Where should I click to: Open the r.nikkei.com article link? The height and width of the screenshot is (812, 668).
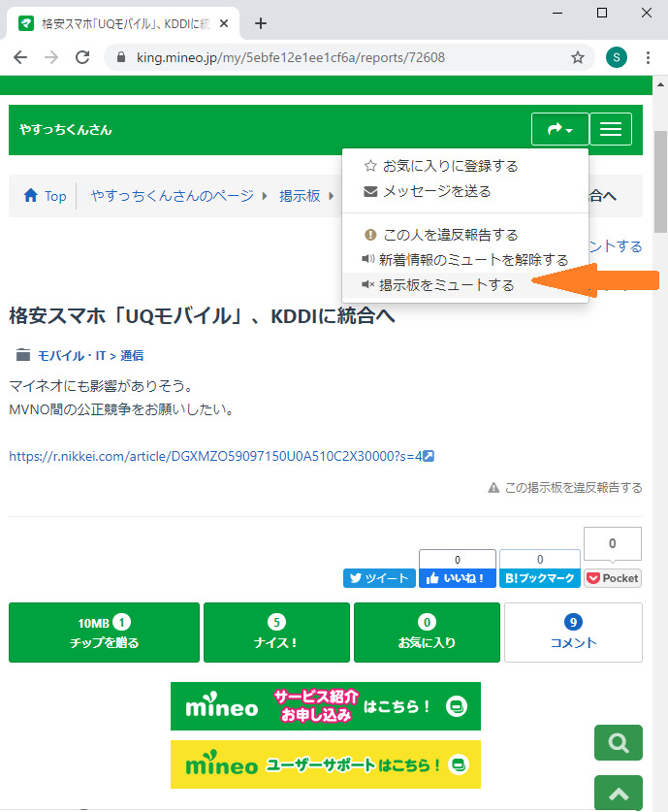[221, 456]
